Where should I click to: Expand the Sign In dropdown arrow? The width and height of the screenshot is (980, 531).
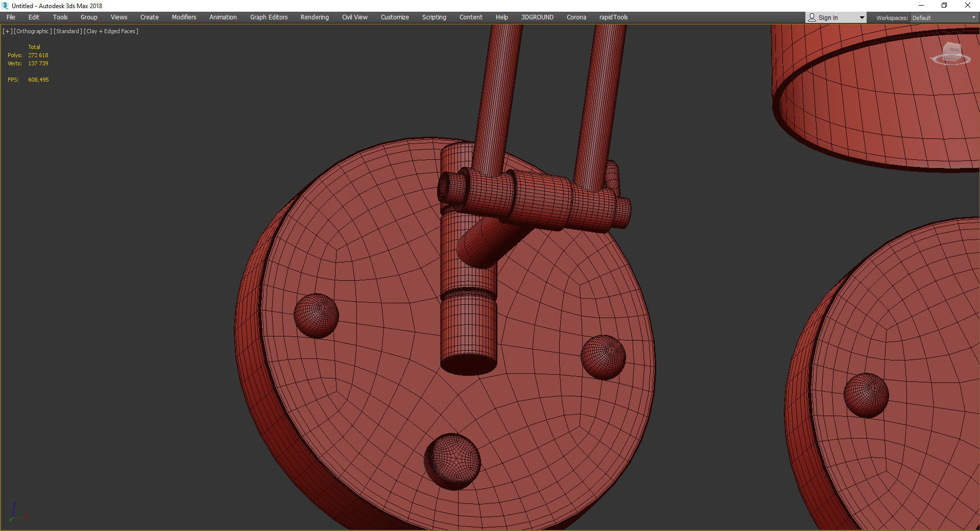point(862,18)
